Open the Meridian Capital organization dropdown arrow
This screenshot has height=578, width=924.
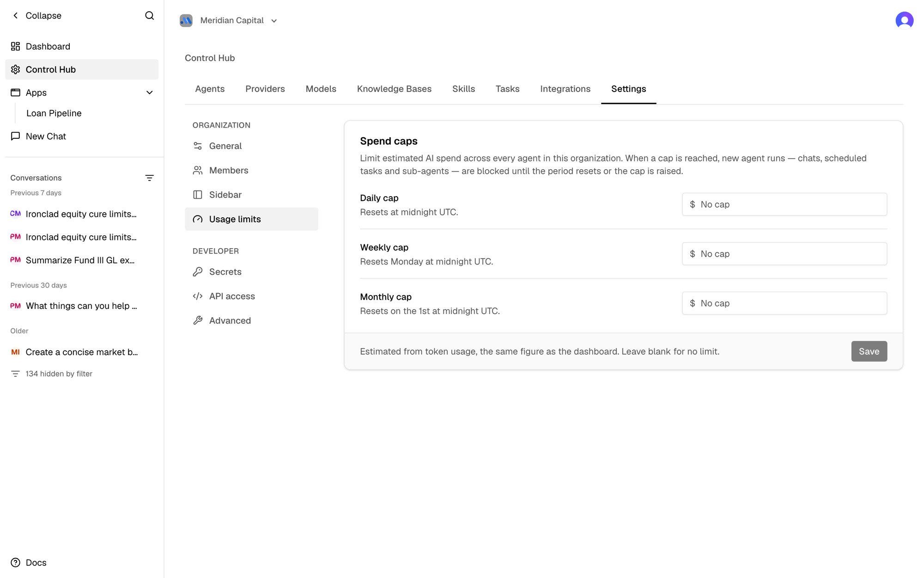274,21
